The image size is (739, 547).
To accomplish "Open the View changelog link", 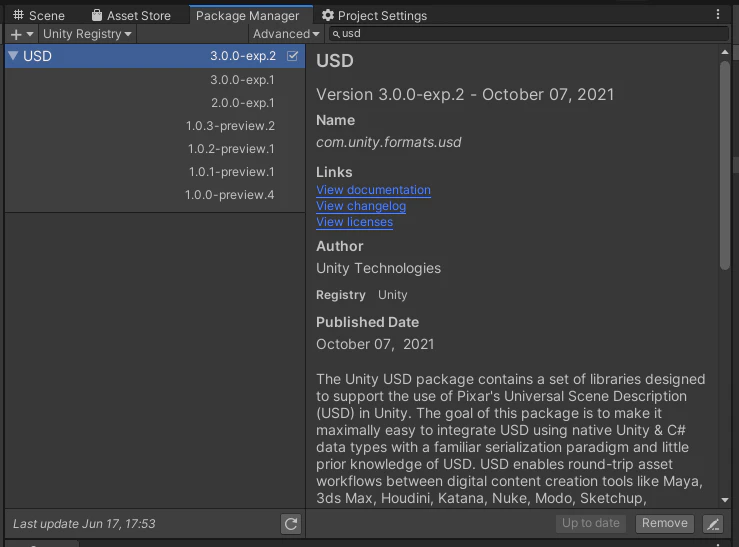I will tap(361, 206).
